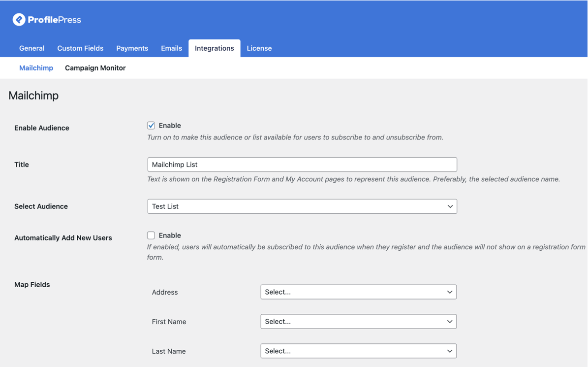
Task: Switch to the Payments tab
Action: 132,48
